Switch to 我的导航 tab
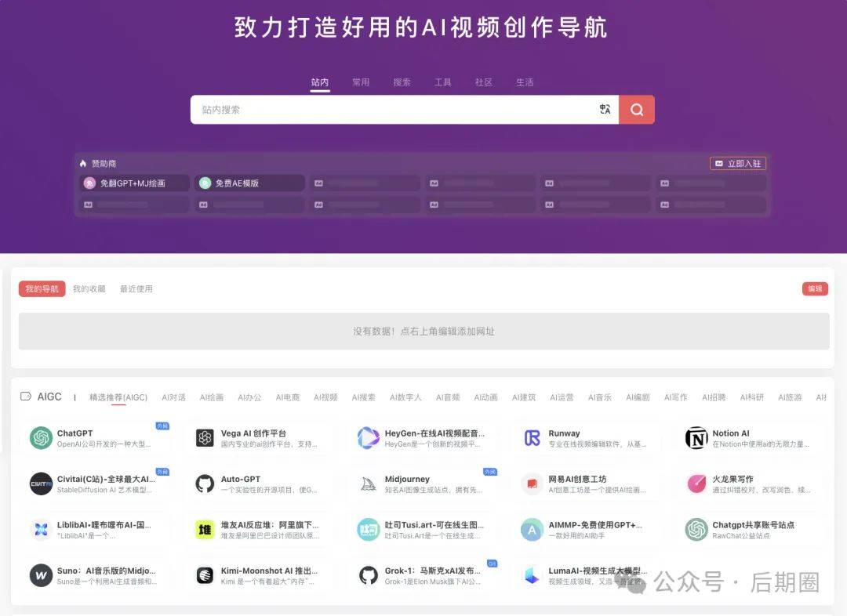Screen dimensions: 847x616 pos(42,289)
